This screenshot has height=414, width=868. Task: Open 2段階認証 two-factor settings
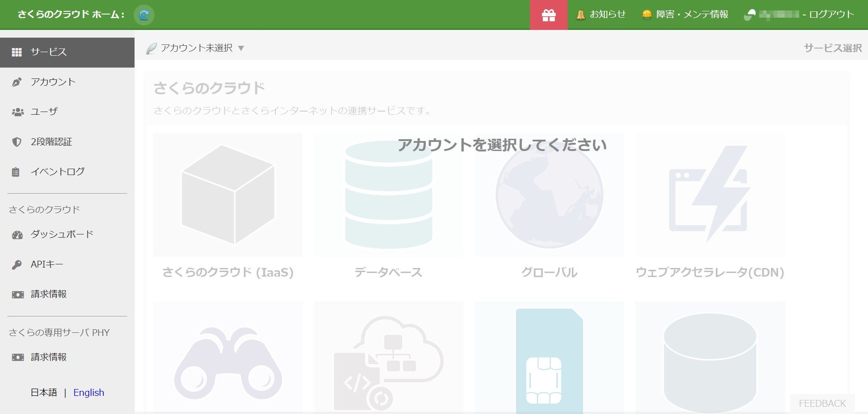click(51, 142)
